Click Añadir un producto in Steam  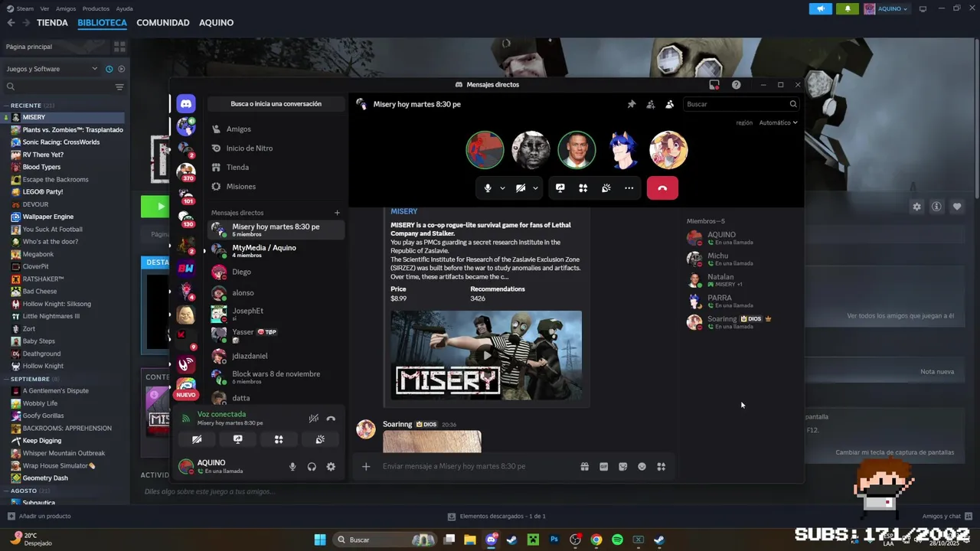tap(38, 516)
